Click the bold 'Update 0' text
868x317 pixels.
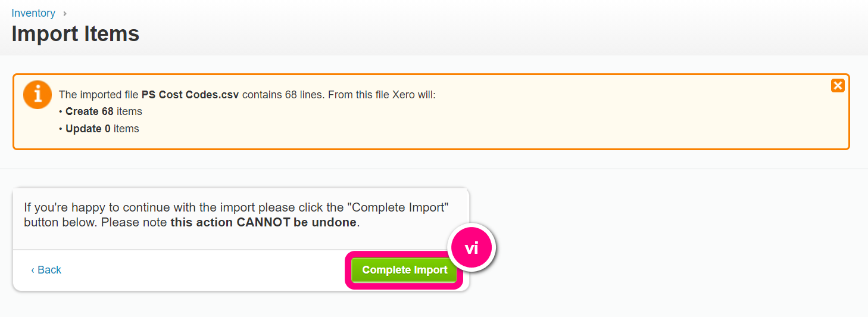click(x=88, y=129)
